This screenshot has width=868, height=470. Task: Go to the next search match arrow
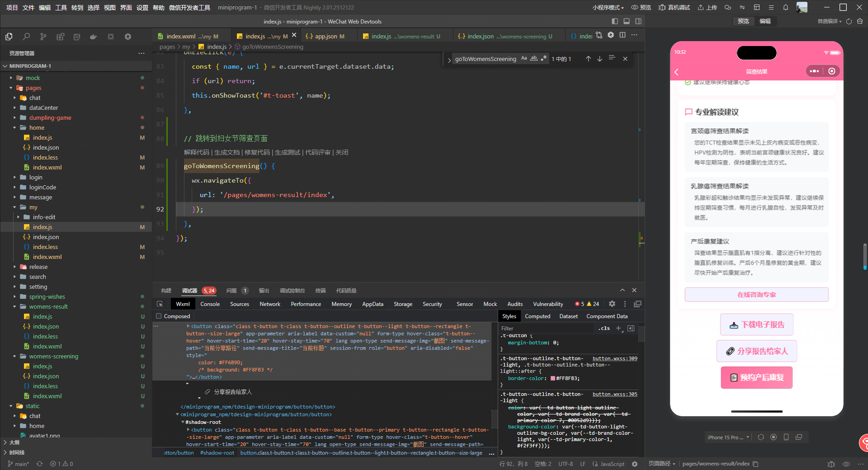599,59
